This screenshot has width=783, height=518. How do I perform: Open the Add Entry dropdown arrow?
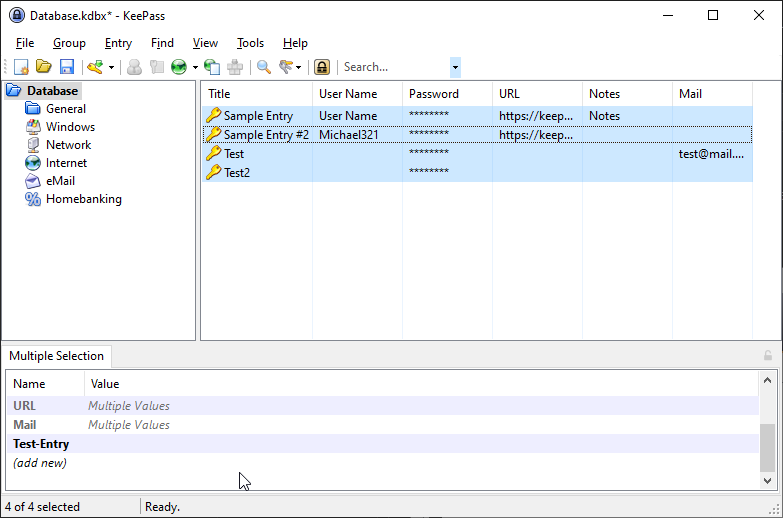111,67
